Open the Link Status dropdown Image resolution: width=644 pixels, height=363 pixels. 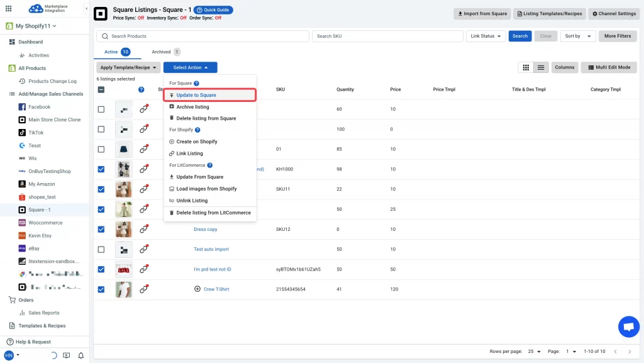click(486, 36)
